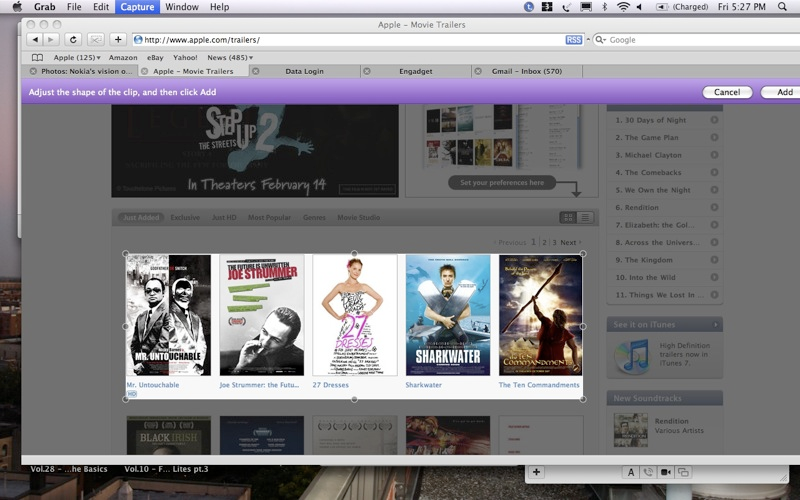Open the Apple menu
The width and height of the screenshot is (800, 500).
tap(17, 7)
